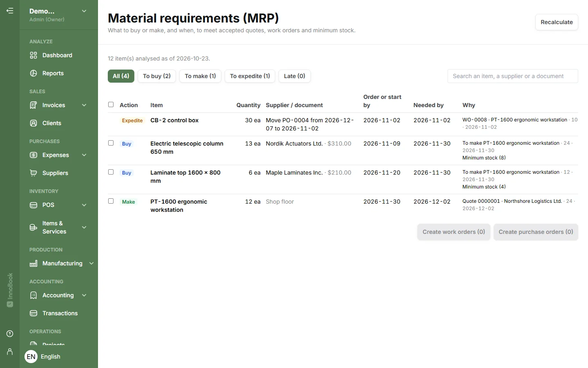Viewport: 588px width, 368px height.
Task: Filter by To expedite (1)
Action: click(250, 76)
